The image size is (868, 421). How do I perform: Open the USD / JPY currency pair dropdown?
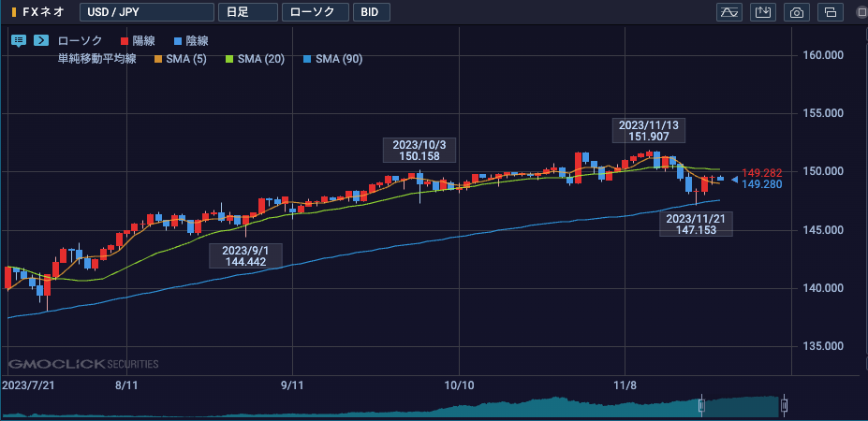coord(145,12)
